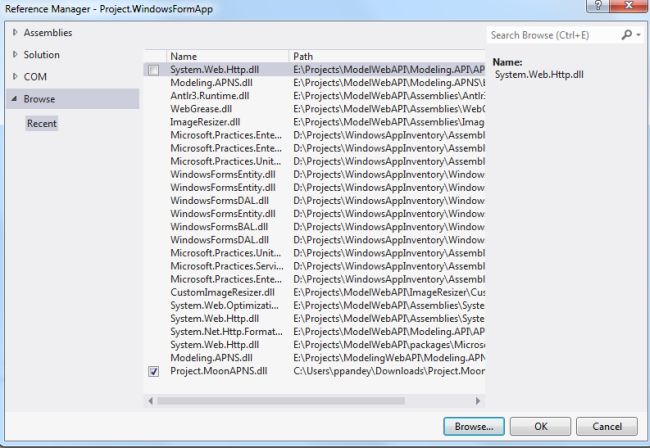Select the Microsoft.Practices.Servi... row

point(314,266)
